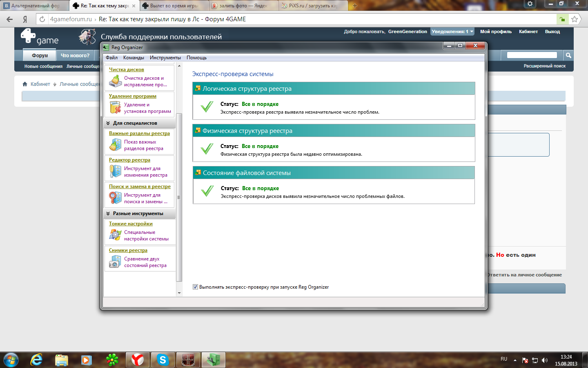Viewport: 588px width, 368px height.
Task: Launch Internet Explorer from taskbar
Action: coord(36,360)
